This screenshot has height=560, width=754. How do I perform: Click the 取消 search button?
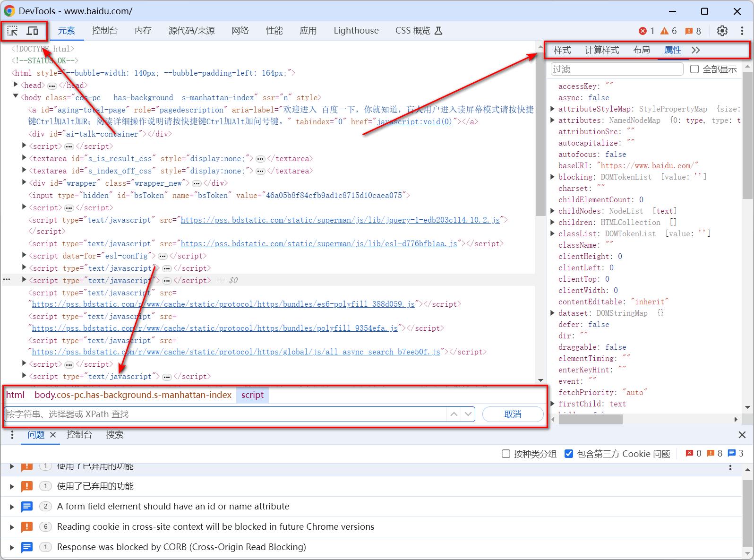513,414
